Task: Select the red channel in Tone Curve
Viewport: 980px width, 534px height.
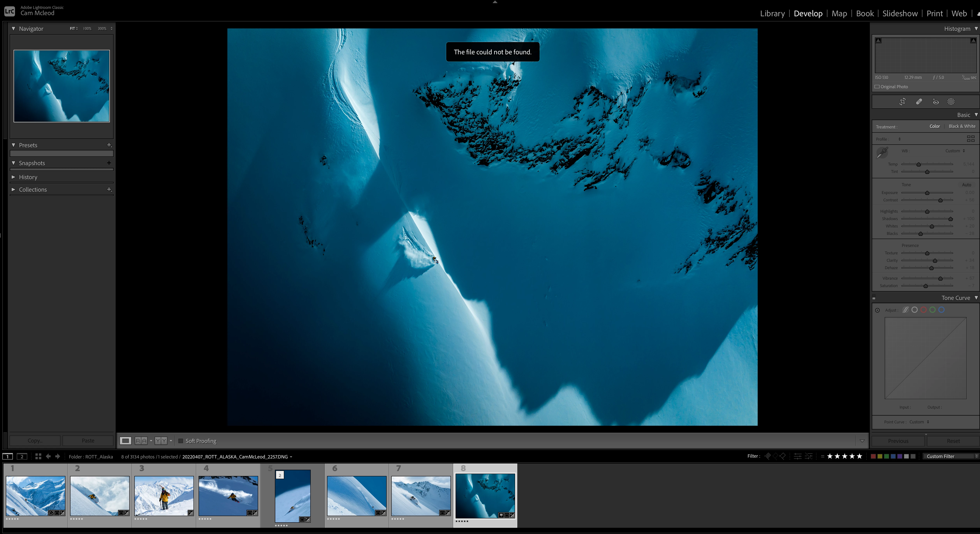Action: [923, 310]
